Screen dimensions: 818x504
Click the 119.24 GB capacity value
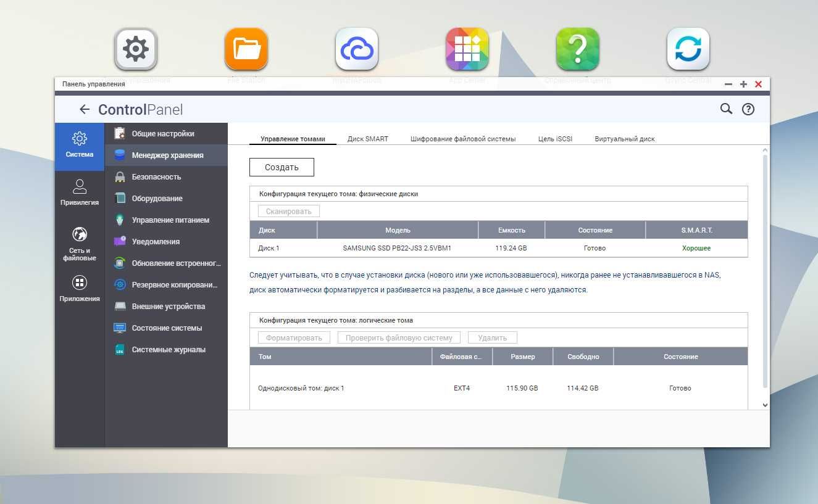point(511,248)
